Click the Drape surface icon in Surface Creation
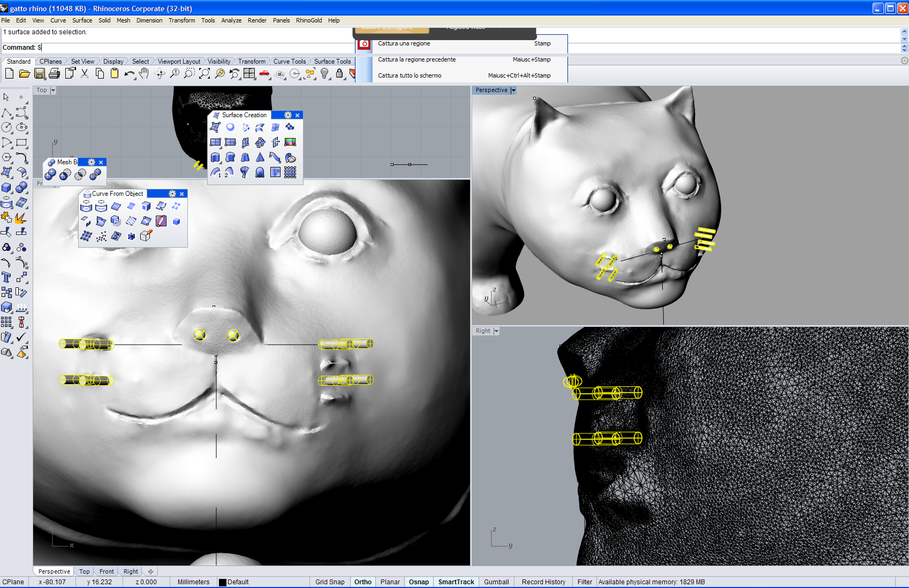The width and height of the screenshot is (909, 588). [x=260, y=172]
